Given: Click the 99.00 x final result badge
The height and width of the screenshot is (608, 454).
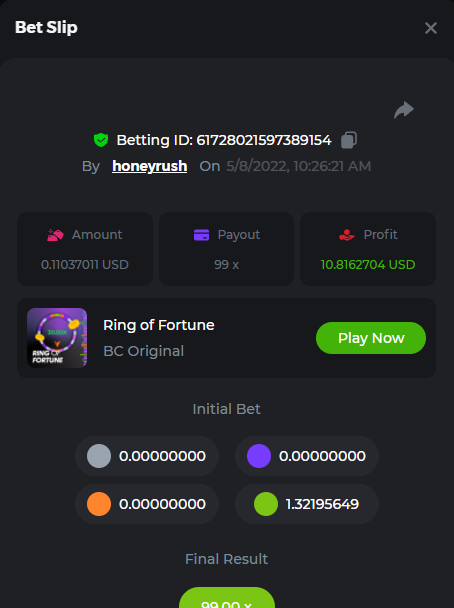Looking at the screenshot, I should [227, 598].
